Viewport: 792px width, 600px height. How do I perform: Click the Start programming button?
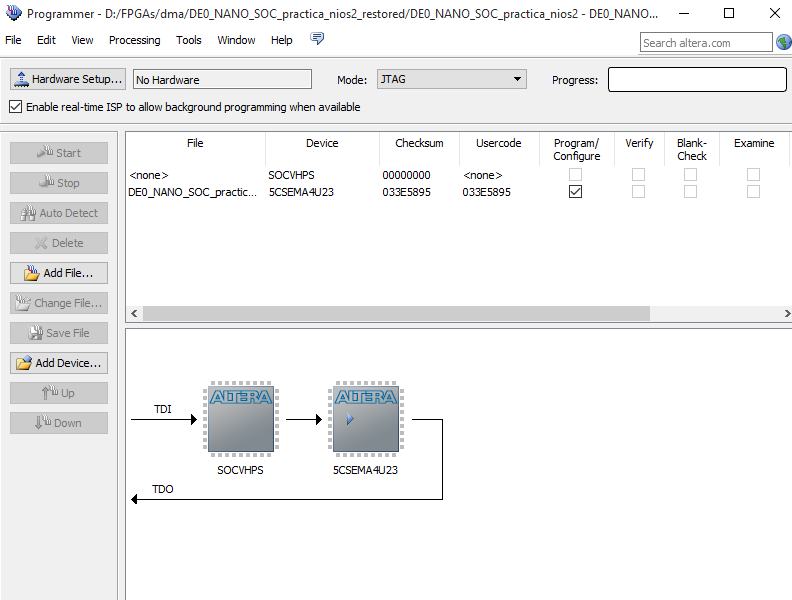pos(59,153)
